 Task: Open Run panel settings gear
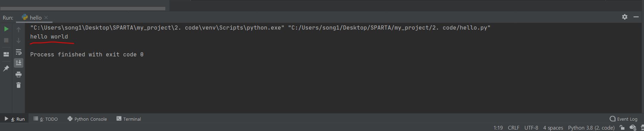tap(625, 17)
